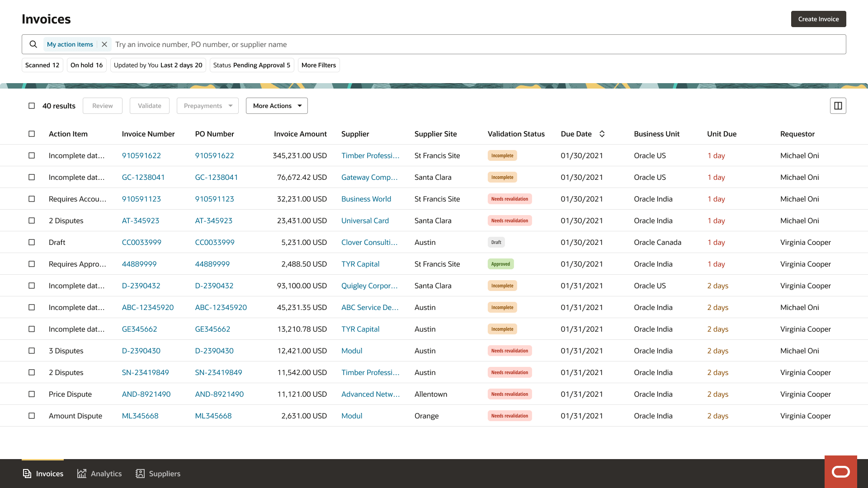Viewport: 868px width, 488px height.
Task: Open the column layout icon button
Action: pos(838,106)
